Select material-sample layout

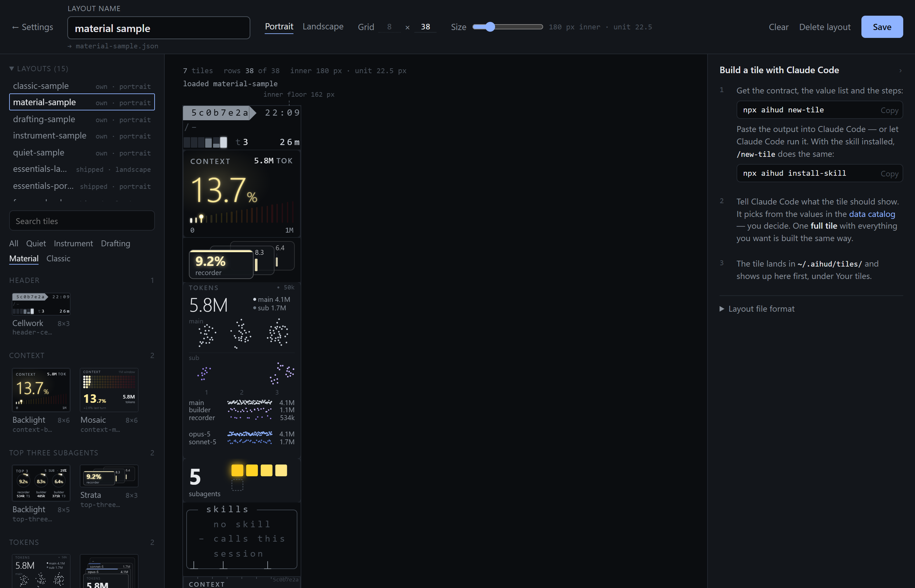pos(82,102)
